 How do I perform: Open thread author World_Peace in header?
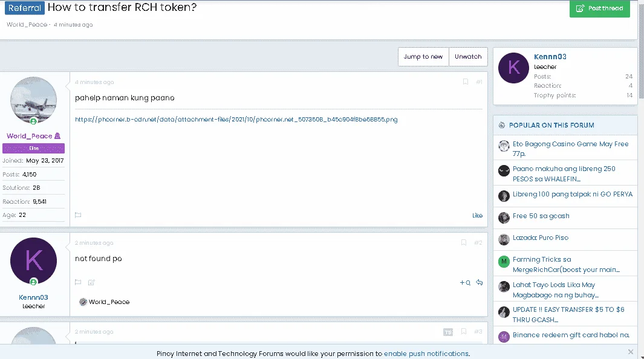[x=27, y=25]
